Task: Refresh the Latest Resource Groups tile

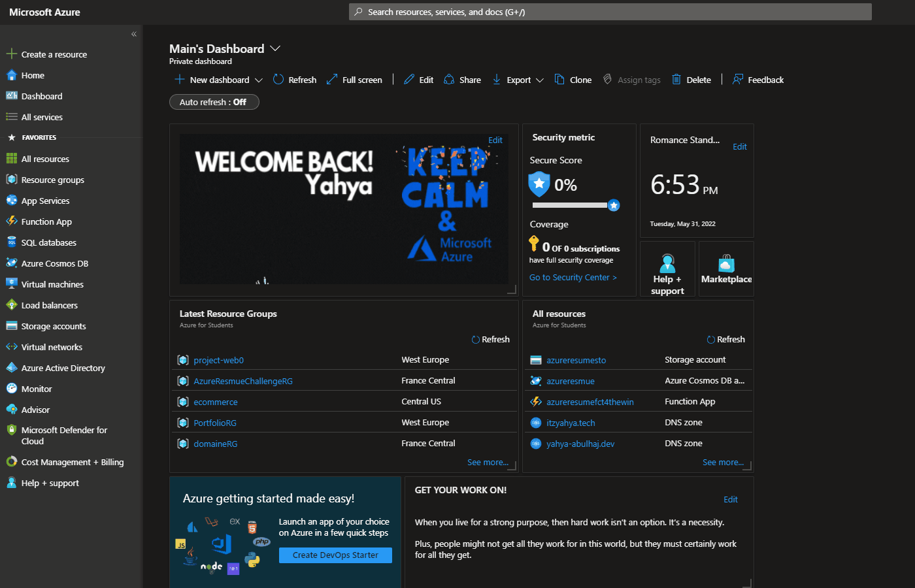Action: coord(491,339)
